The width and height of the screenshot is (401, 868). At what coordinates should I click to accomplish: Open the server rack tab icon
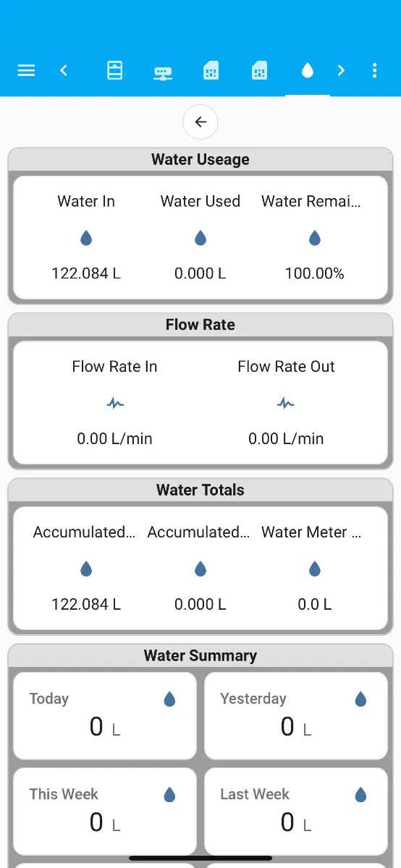[115, 70]
